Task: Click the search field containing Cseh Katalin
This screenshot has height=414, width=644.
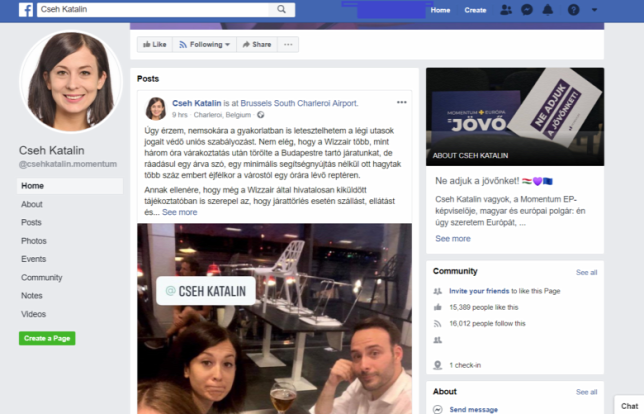Action: pos(153,9)
